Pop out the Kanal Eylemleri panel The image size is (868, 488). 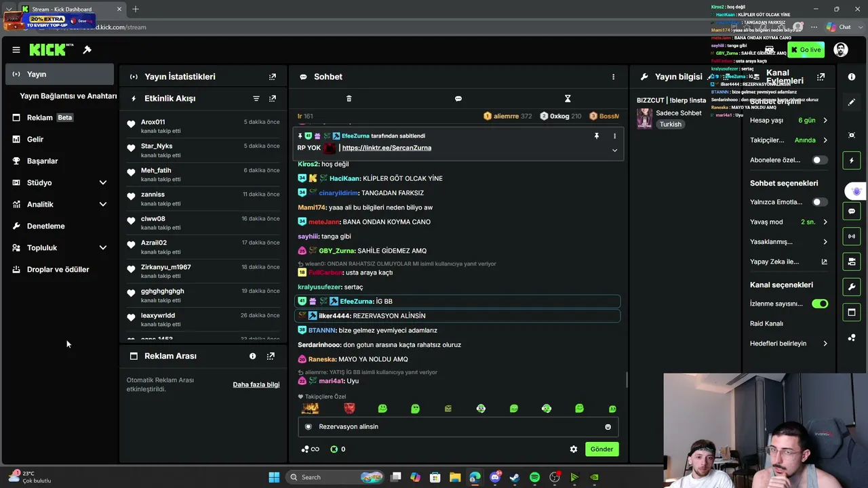coord(821,77)
